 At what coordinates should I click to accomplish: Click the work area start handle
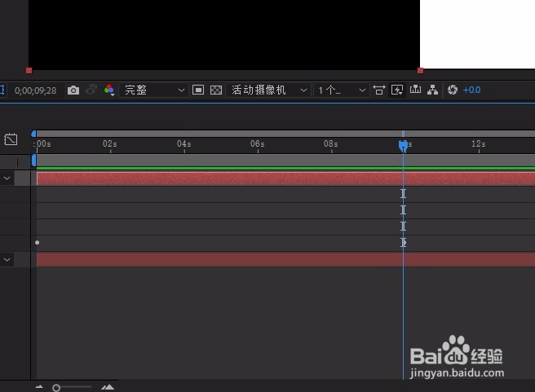(x=33, y=161)
